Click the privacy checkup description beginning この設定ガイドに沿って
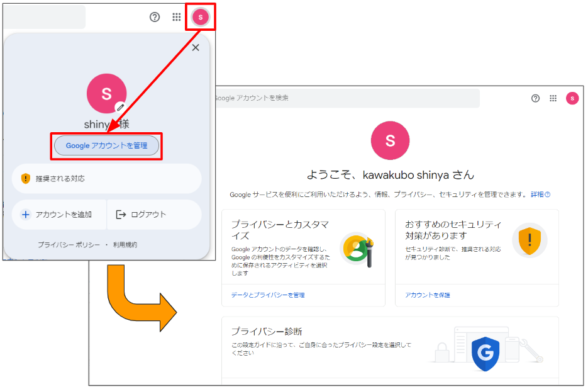 (321, 349)
